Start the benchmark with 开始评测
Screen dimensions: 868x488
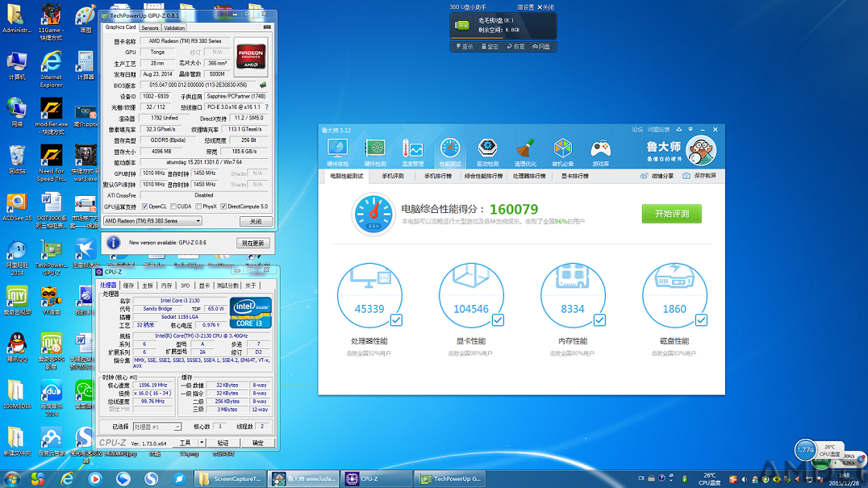point(671,214)
